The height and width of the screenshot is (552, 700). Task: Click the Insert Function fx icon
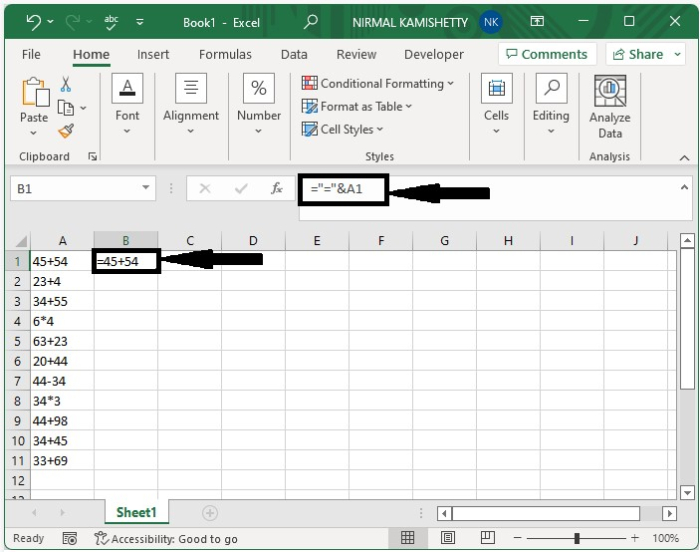(x=276, y=188)
